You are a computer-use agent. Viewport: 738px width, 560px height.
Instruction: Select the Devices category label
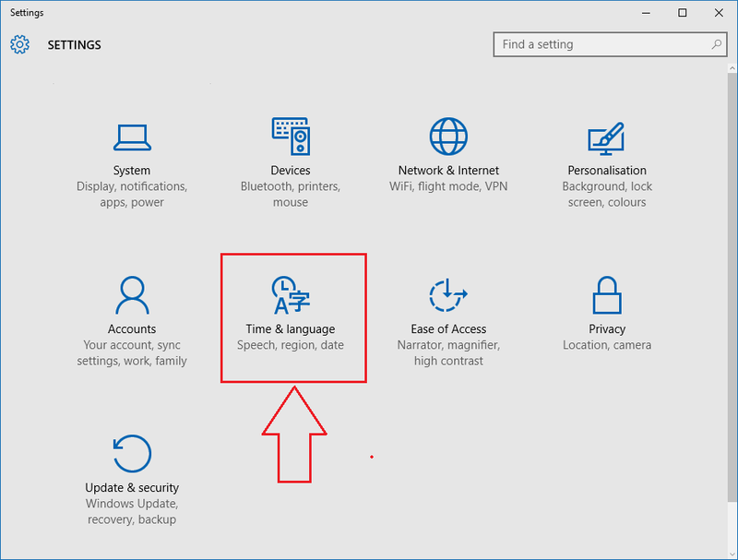pos(291,171)
